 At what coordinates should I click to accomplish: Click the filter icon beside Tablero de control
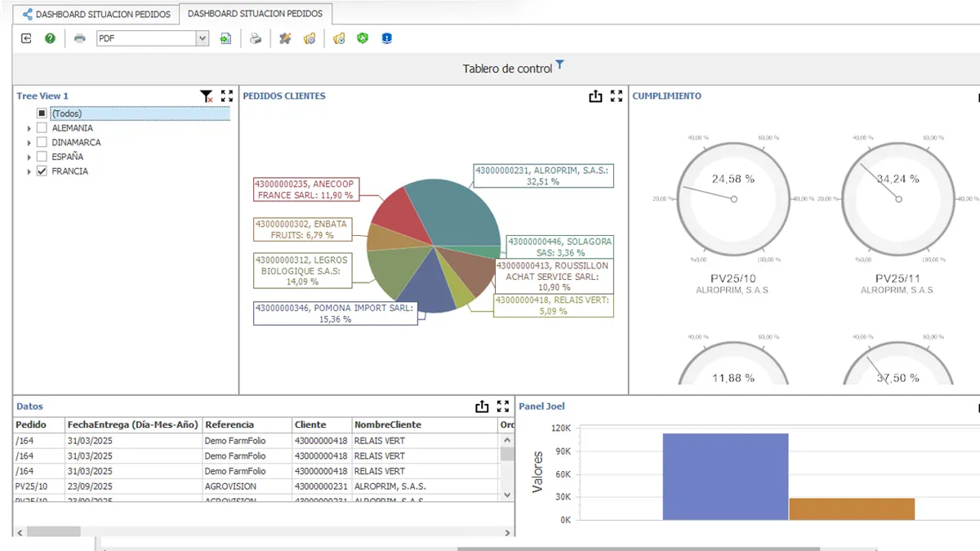click(560, 65)
